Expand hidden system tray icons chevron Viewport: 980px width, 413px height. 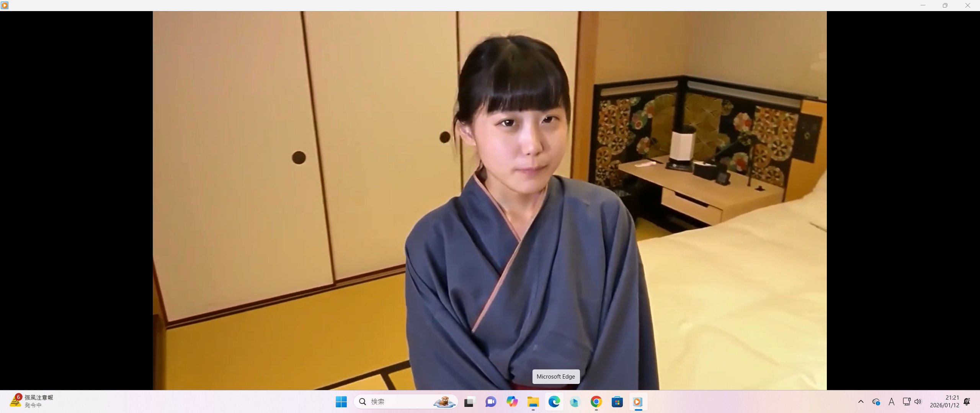click(x=861, y=402)
